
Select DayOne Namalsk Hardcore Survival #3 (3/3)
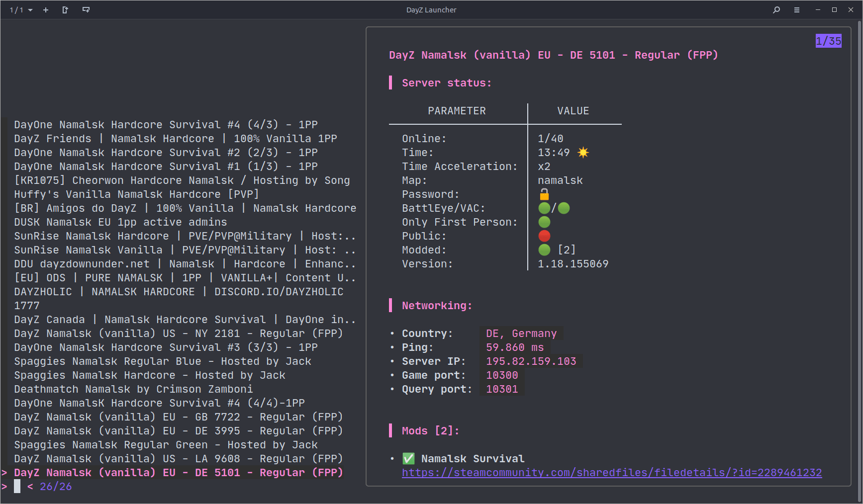pos(166,347)
